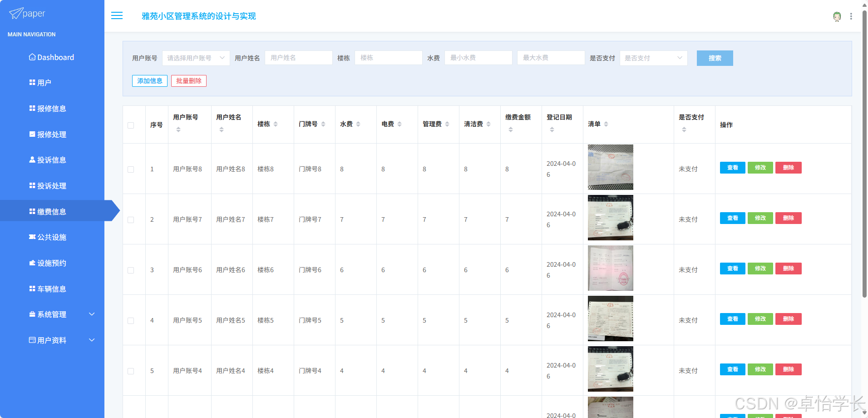This screenshot has height=418, width=868.
Task: Check the row checkbox for 用户账号7
Action: tap(131, 220)
